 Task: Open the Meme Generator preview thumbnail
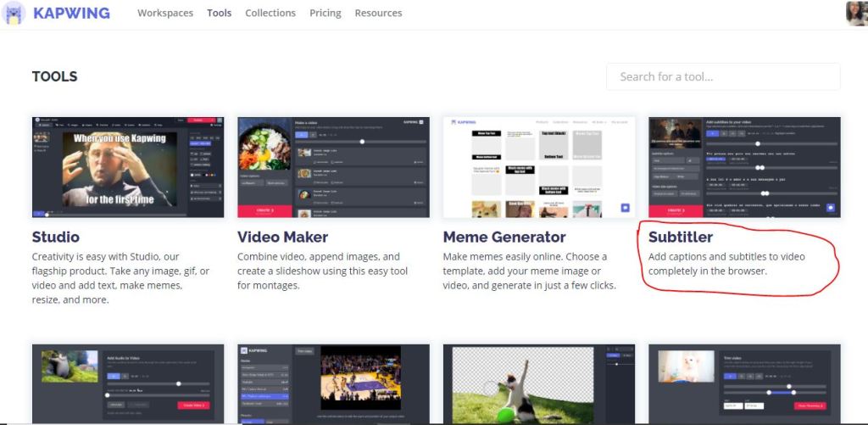tap(538, 167)
